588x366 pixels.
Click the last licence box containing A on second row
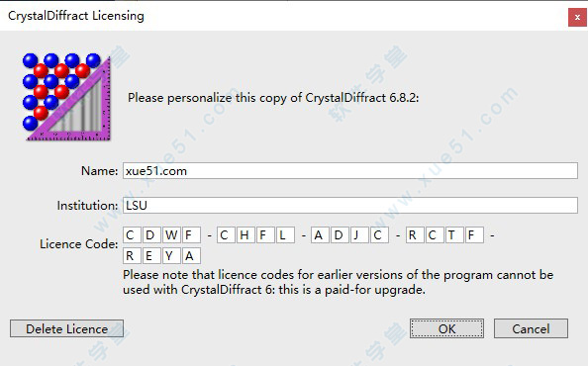pyautogui.click(x=191, y=255)
